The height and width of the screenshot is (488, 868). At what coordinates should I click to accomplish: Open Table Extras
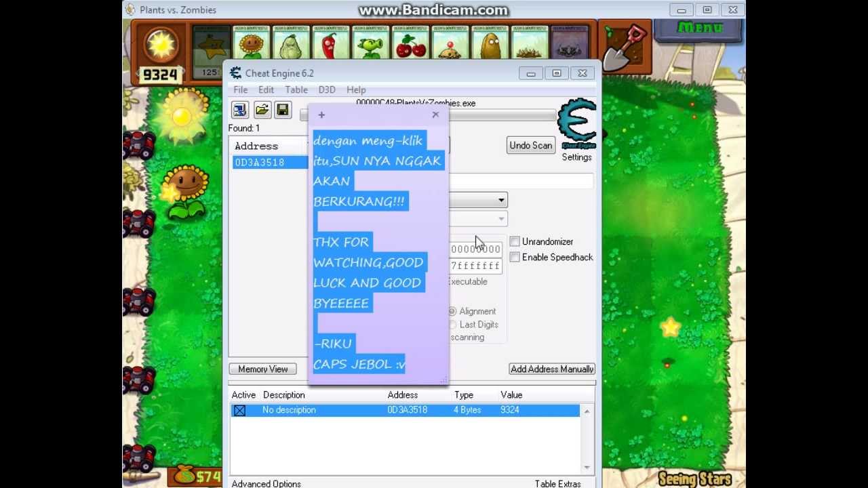[x=557, y=483]
